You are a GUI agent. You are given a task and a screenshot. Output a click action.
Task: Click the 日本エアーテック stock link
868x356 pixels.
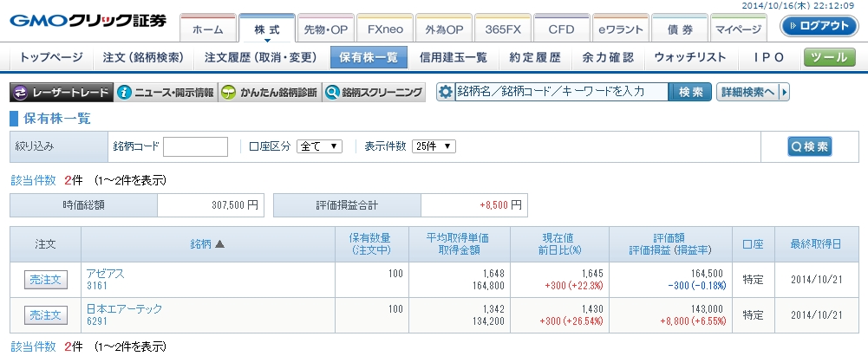click(124, 308)
